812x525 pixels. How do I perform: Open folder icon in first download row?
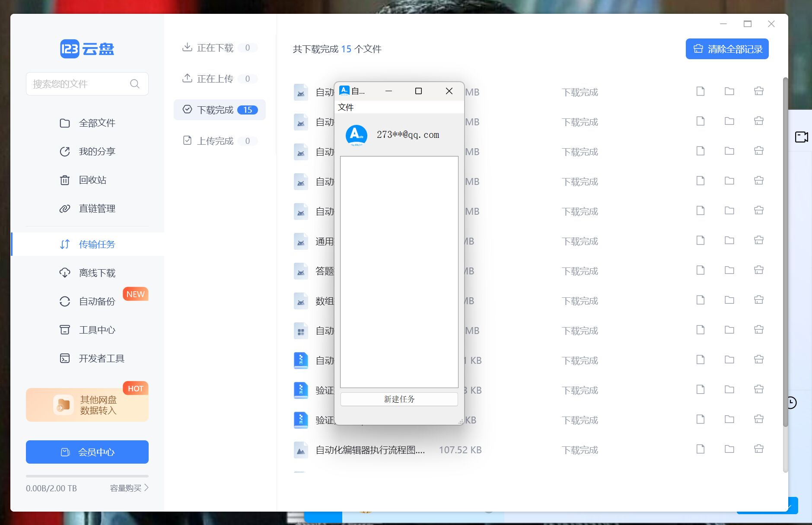(729, 91)
